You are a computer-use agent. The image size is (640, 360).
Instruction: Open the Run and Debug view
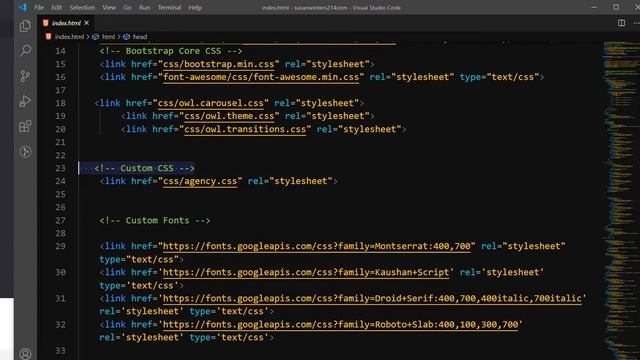25,101
